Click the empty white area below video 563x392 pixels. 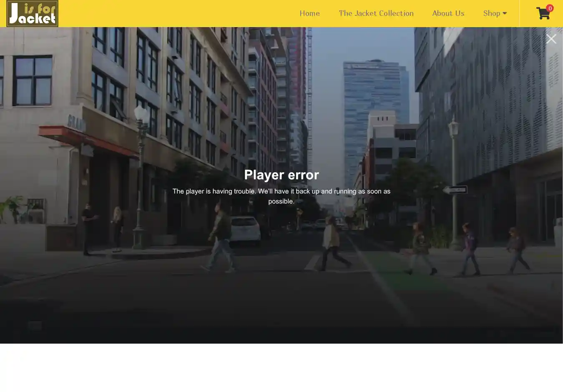[x=281, y=368]
